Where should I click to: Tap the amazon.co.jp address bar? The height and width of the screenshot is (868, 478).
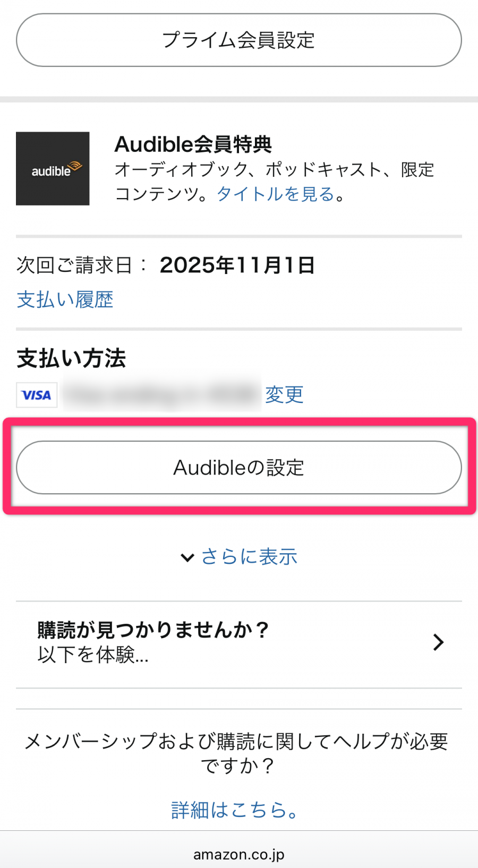click(238, 854)
